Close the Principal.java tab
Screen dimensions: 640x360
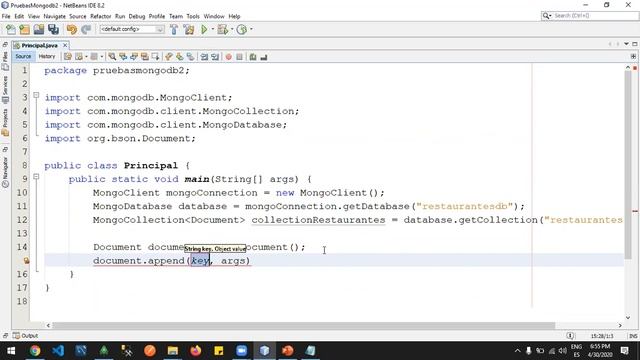point(65,45)
